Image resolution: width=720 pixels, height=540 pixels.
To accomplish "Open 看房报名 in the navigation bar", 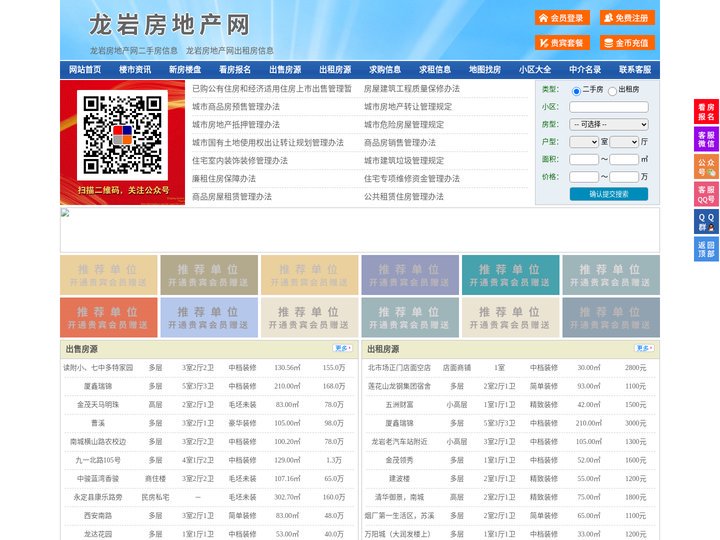I will [x=235, y=70].
